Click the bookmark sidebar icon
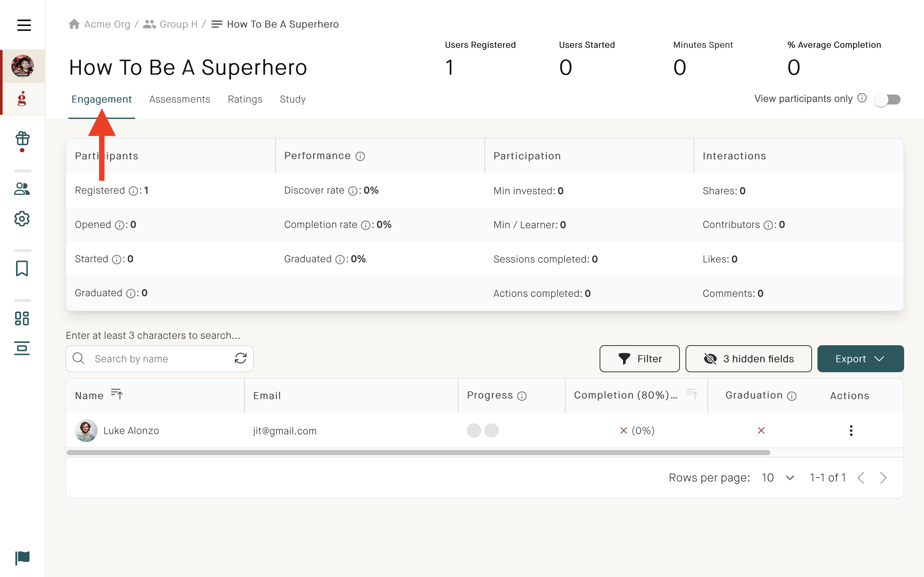This screenshot has height=577, width=924. point(22,268)
